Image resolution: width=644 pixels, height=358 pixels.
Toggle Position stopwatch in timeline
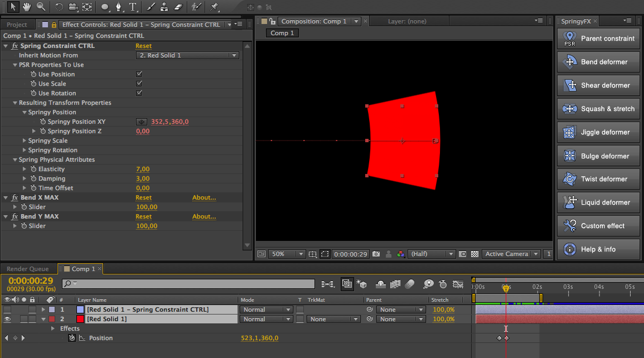(72, 338)
